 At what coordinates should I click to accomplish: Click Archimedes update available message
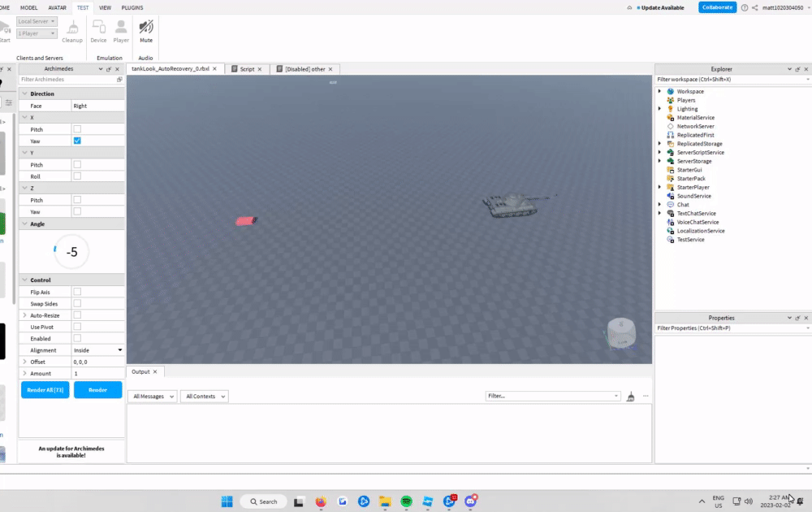coord(71,452)
